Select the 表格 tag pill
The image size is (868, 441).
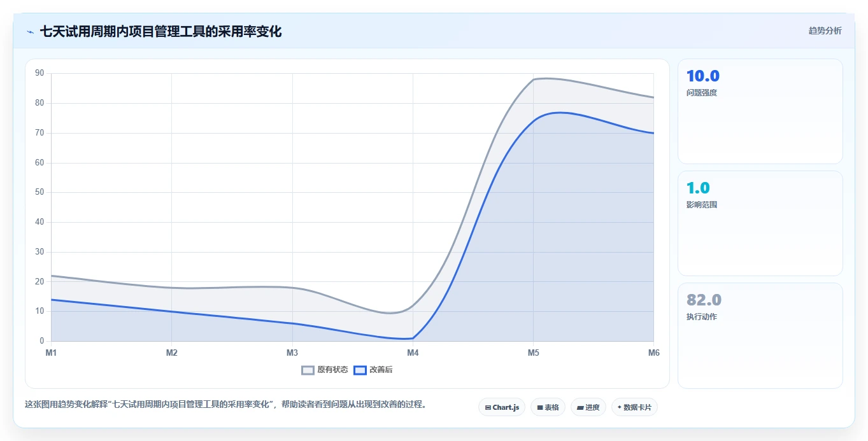(x=548, y=407)
